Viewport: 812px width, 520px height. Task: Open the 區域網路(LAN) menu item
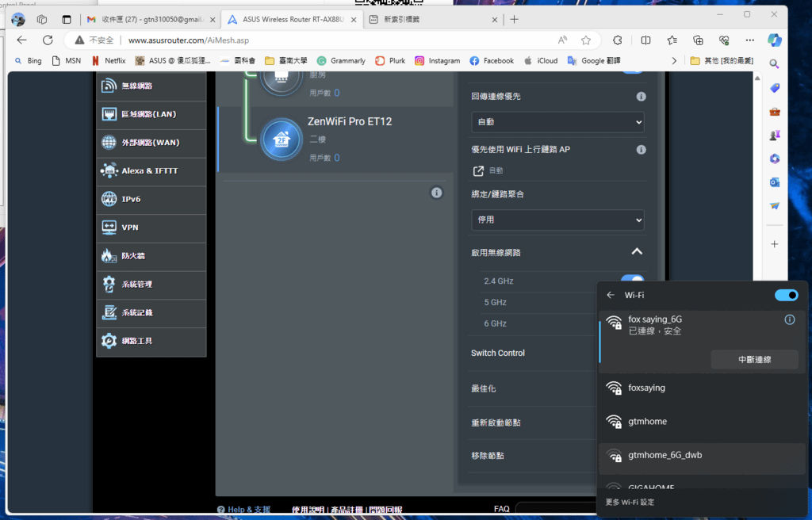pos(151,114)
